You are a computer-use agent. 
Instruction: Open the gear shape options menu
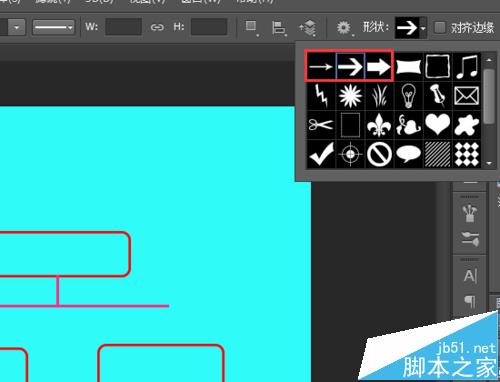point(344,28)
